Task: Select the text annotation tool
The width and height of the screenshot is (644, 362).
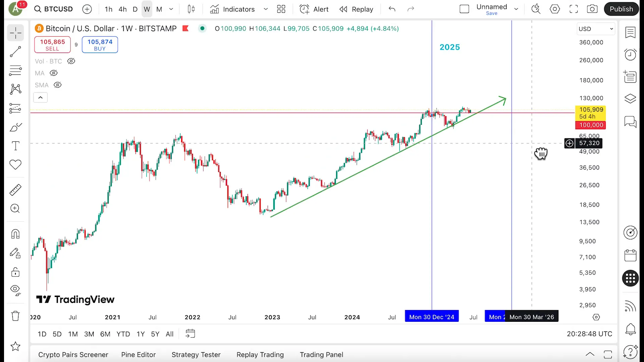Action: click(15, 146)
